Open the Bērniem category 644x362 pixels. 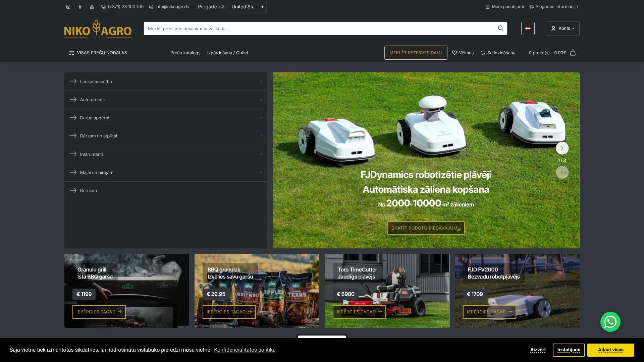click(166, 190)
